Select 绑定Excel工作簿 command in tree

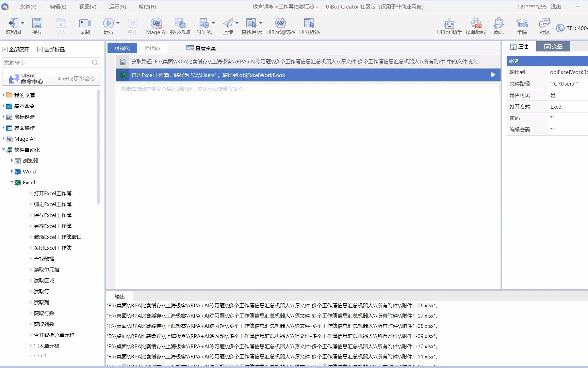click(x=53, y=204)
